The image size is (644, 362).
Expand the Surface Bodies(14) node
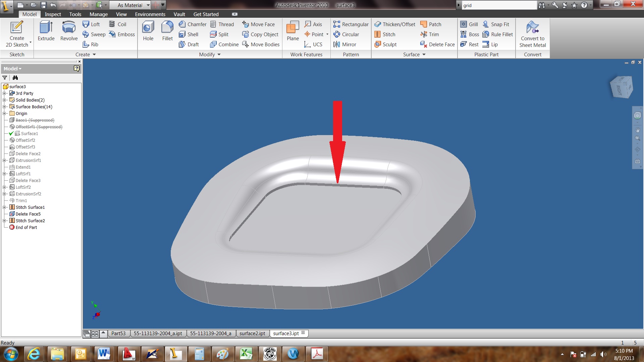[4, 107]
